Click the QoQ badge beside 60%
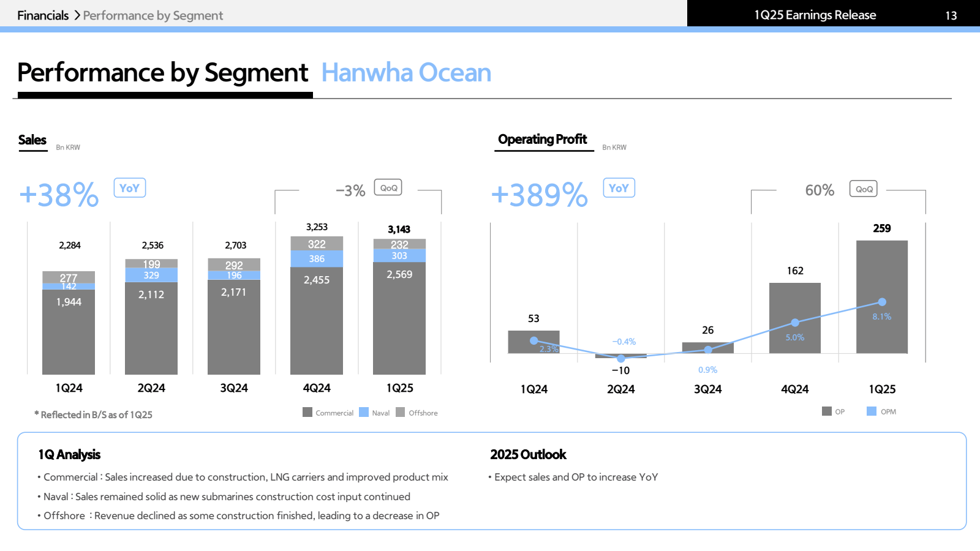Image resolution: width=980 pixels, height=551 pixels. pos(864,189)
